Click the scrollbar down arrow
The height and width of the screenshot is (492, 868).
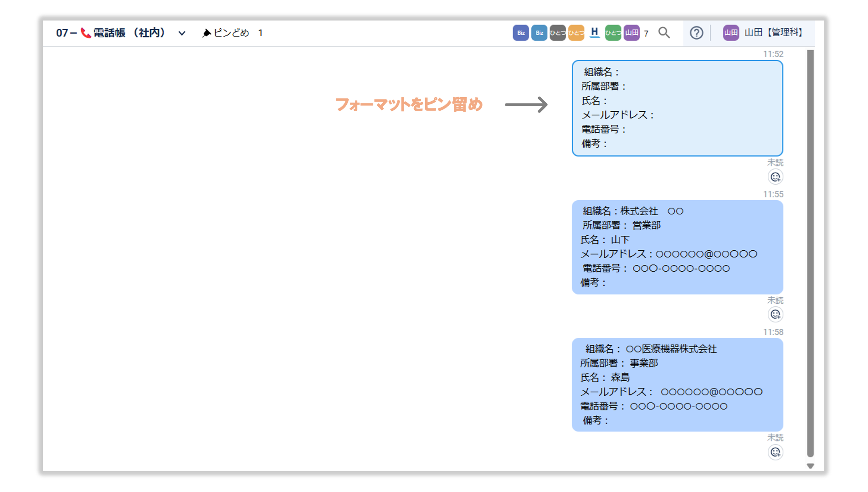click(810, 466)
